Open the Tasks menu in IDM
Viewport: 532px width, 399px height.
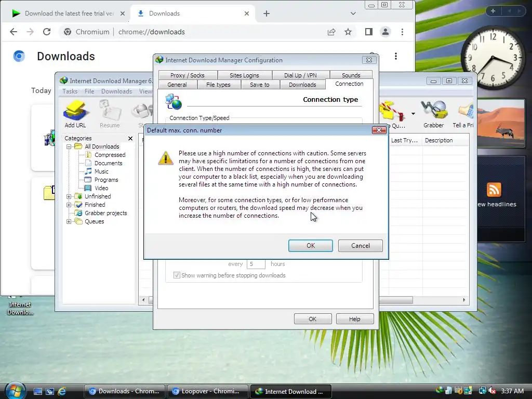click(x=70, y=91)
